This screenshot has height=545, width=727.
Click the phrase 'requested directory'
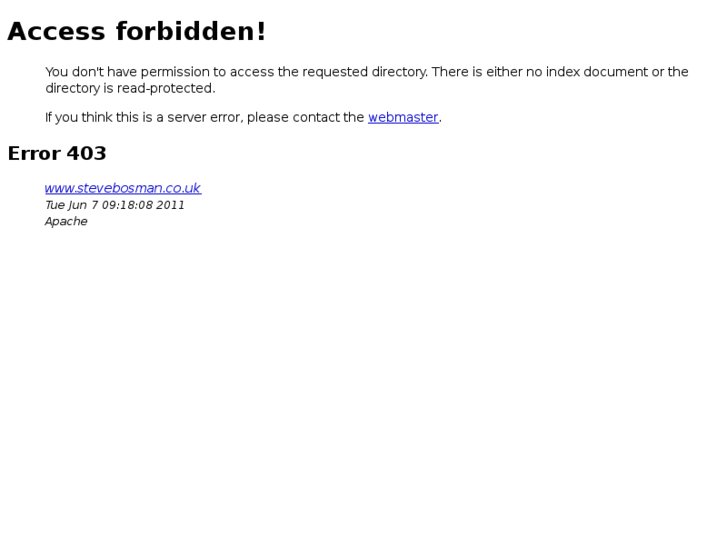(364, 72)
